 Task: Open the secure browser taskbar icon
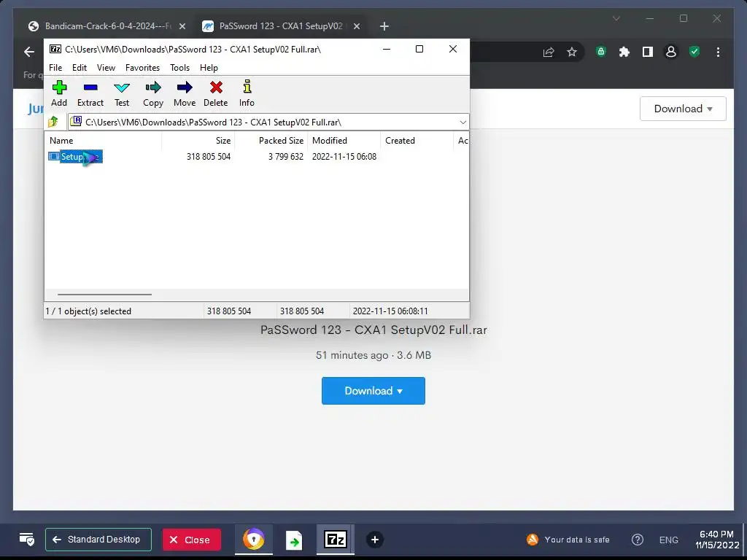253,540
